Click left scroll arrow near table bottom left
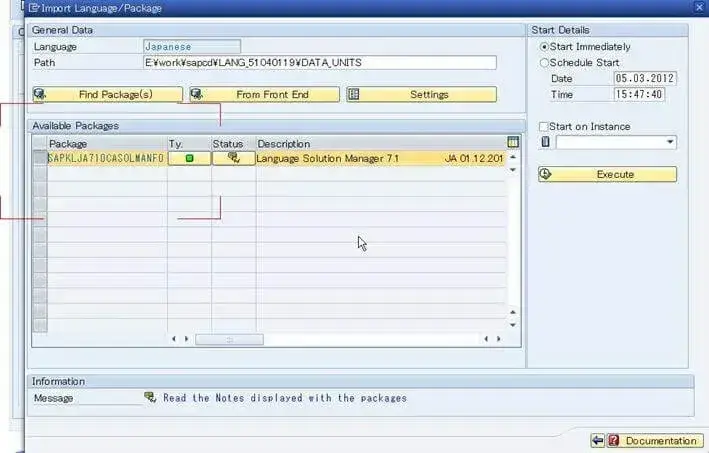 pyautogui.click(x=174, y=339)
